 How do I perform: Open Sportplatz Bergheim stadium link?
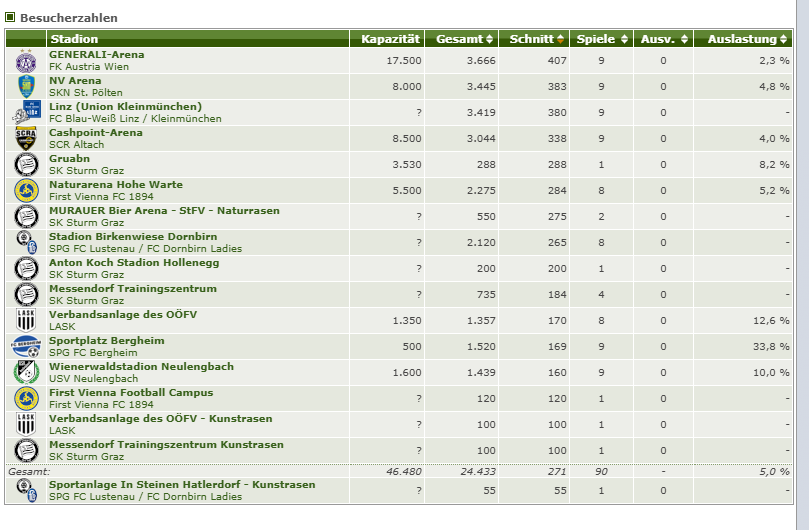pyautogui.click(x=107, y=341)
